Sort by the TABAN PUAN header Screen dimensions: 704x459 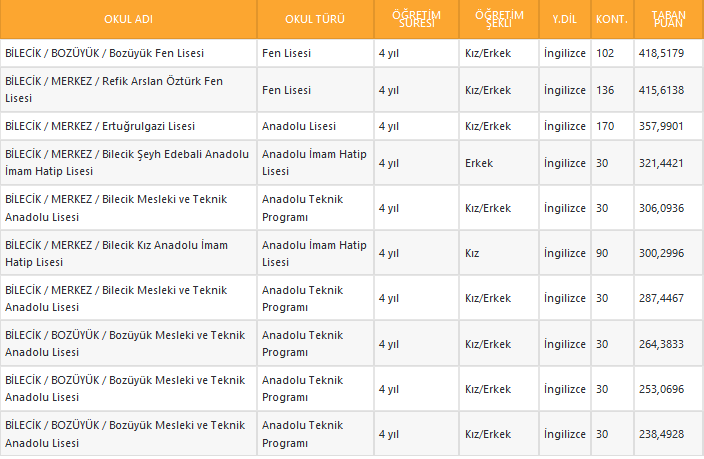click(x=667, y=19)
